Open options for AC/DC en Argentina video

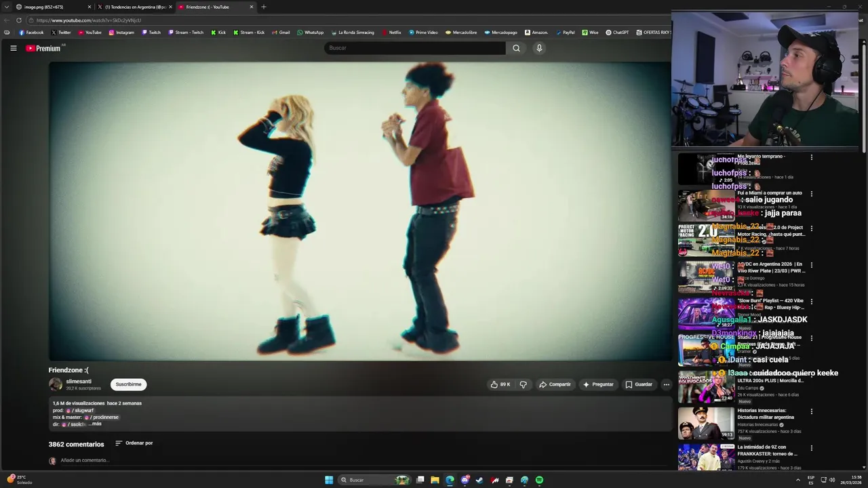click(x=811, y=265)
